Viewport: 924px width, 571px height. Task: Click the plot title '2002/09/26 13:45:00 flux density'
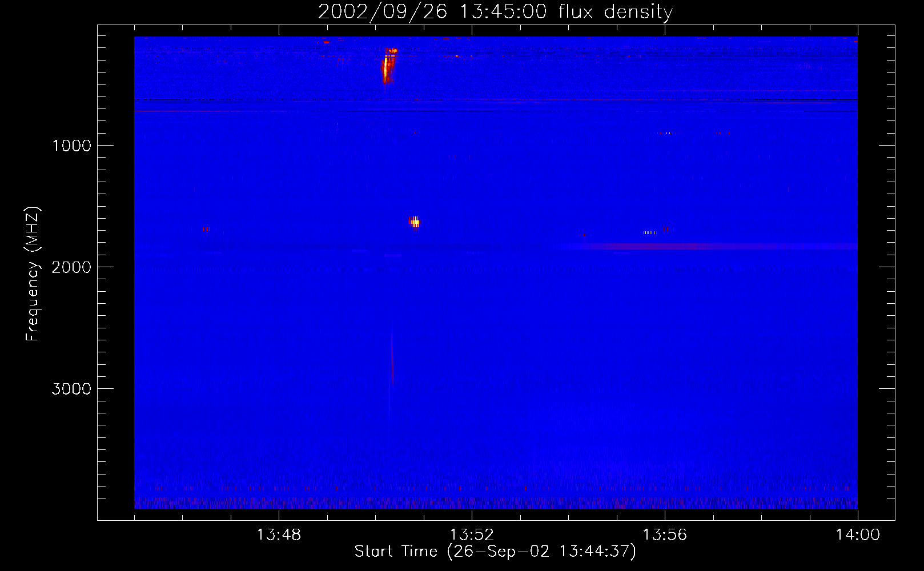(x=495, y=12)
